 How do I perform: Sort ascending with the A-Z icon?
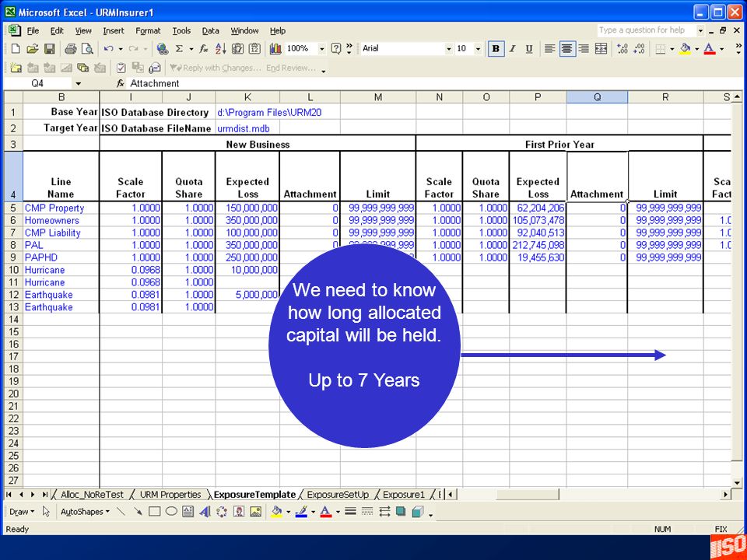coord(220,48)
